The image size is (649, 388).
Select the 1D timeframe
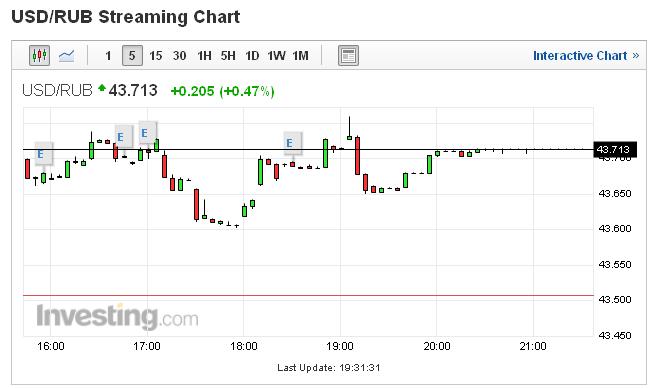point(252,55)
